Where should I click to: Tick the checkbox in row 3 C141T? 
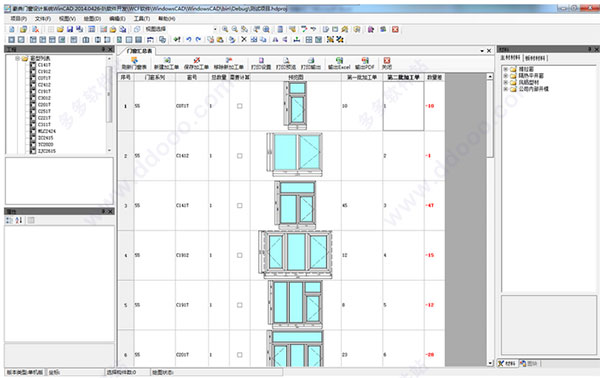(x=240, y=205)
